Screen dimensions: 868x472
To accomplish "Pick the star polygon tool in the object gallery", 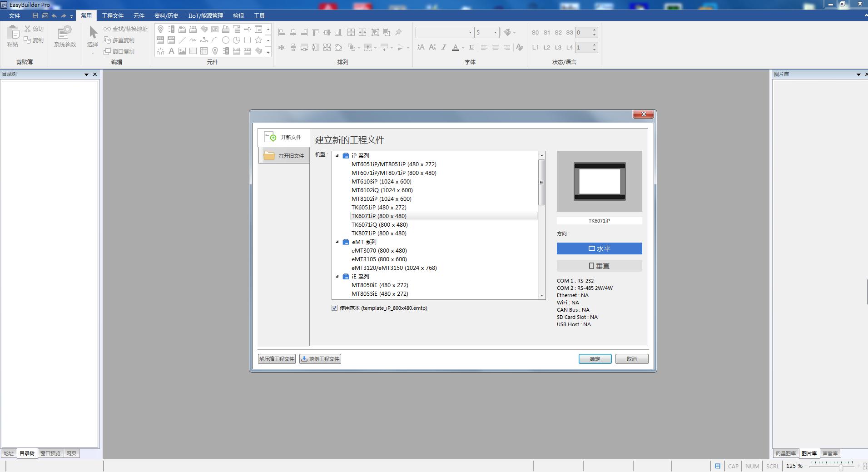I will [x=258, y=40].
